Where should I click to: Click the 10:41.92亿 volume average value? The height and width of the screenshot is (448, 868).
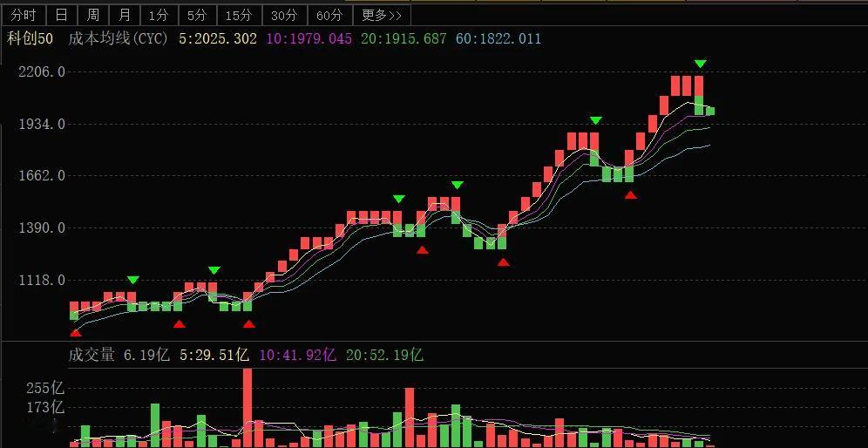pos(297,355)
